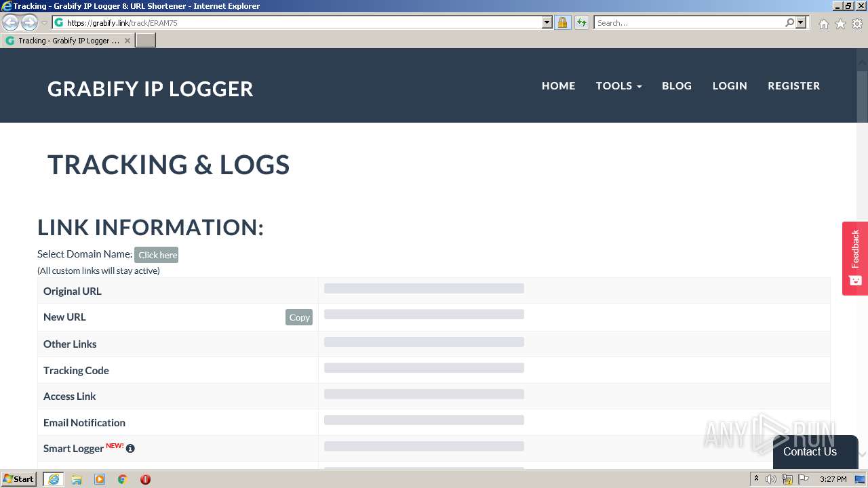Select the Tracking - Grabify IP Logger tab
Viewport: 868px width, 488px height.
66,41
